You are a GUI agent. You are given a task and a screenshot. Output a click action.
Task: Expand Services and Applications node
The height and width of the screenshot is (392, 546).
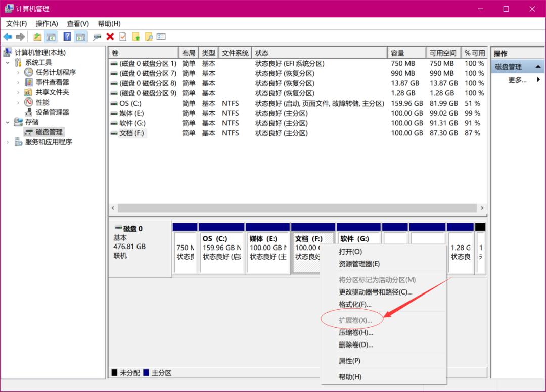[x=8, y=142]
